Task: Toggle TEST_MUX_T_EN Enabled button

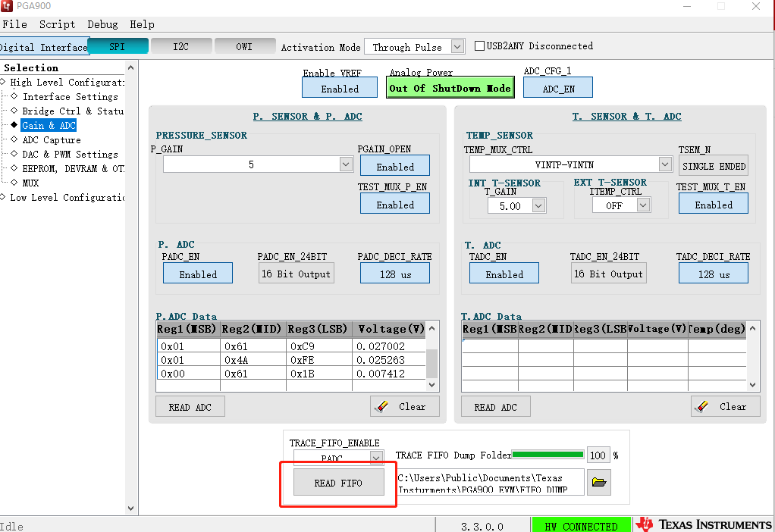Action: pyautogui.click(x=714, y=204)
